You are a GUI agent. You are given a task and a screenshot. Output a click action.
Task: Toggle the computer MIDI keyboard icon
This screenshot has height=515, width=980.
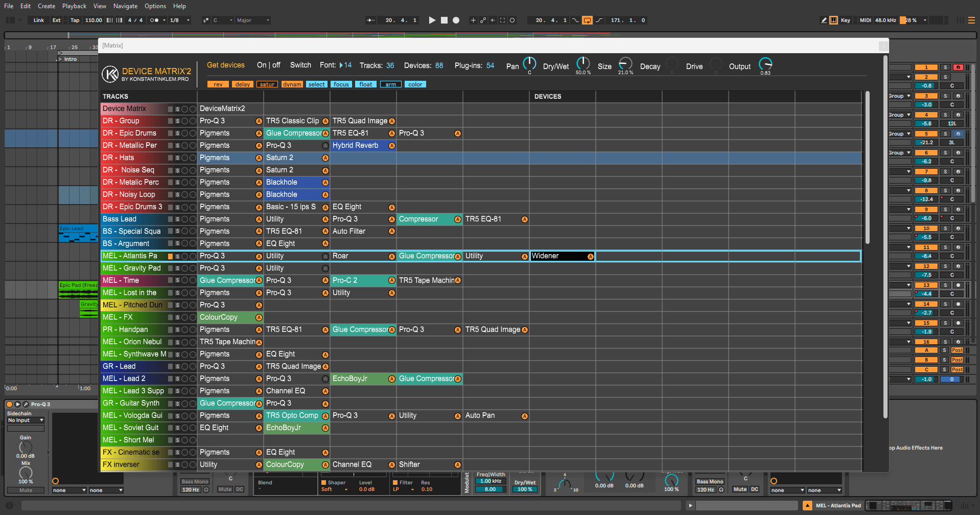coord(834,20)
